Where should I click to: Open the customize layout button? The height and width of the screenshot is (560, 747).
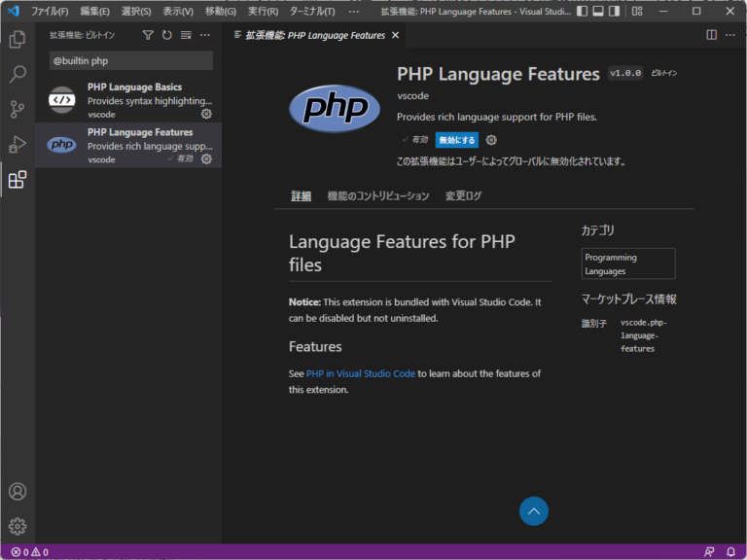tap(637, 11)
